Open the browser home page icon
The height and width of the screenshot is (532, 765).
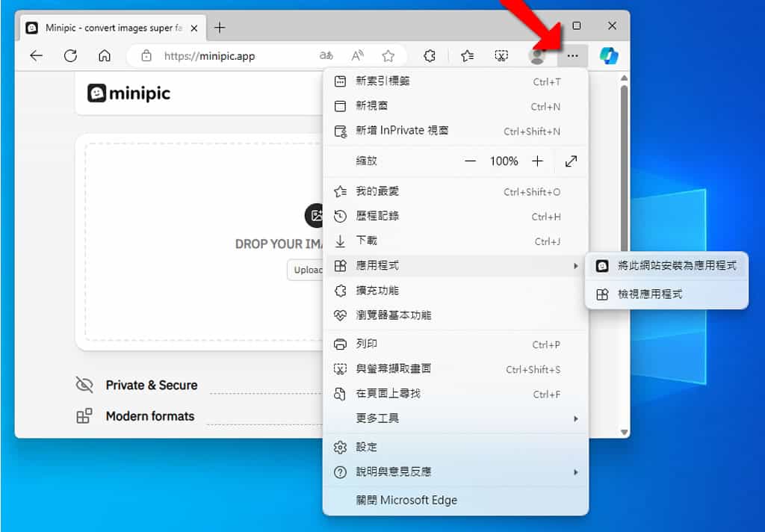[x=105, y=55]
